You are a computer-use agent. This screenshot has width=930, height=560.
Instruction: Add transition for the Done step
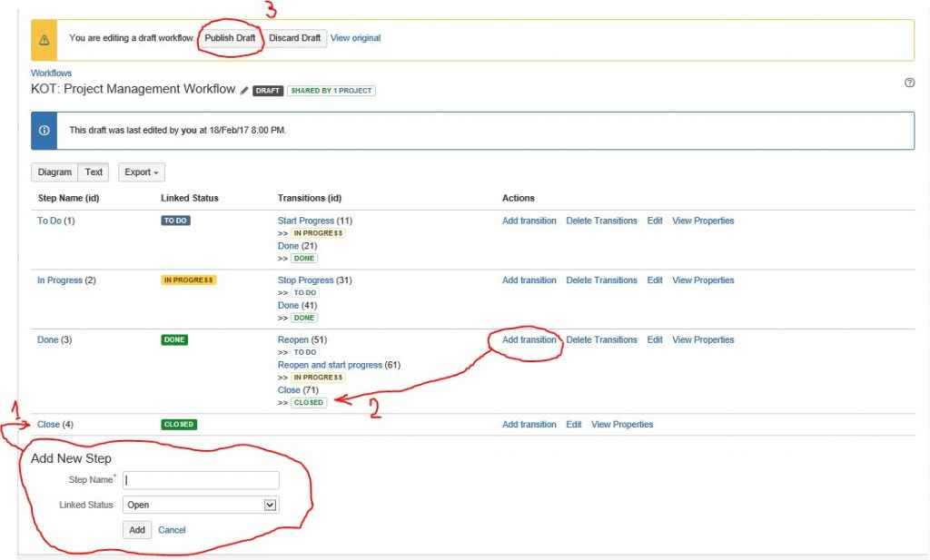pyautogui.click(x=529, y=340)
